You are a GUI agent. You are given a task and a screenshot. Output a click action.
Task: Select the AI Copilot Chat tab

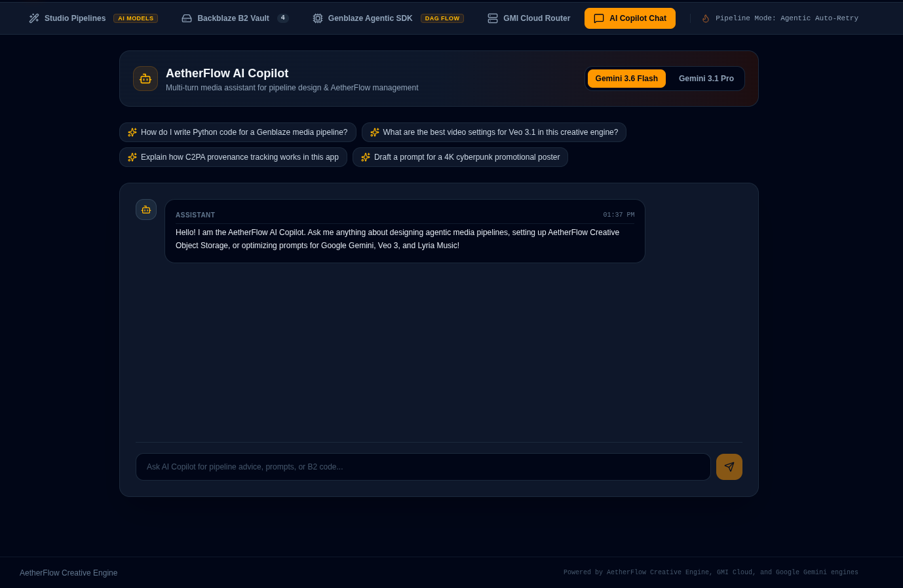tap(630, 18)
